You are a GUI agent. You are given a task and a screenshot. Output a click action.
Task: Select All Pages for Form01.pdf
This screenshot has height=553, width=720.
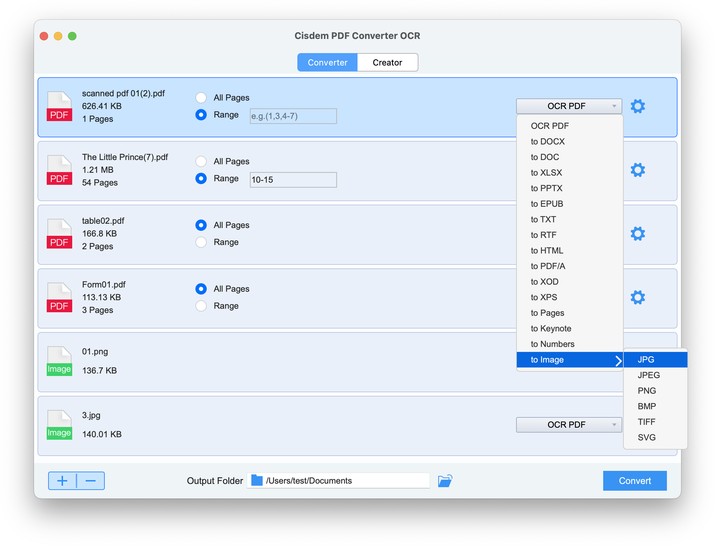pos(202,291)
